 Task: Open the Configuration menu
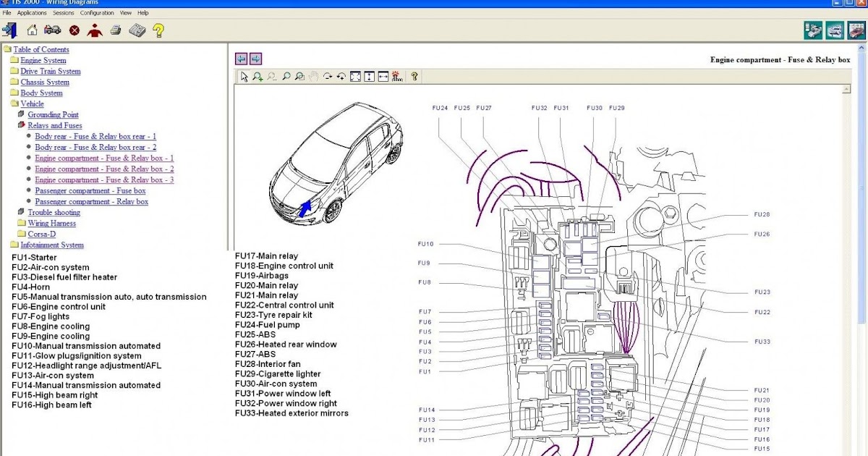(x=97, y=13)
